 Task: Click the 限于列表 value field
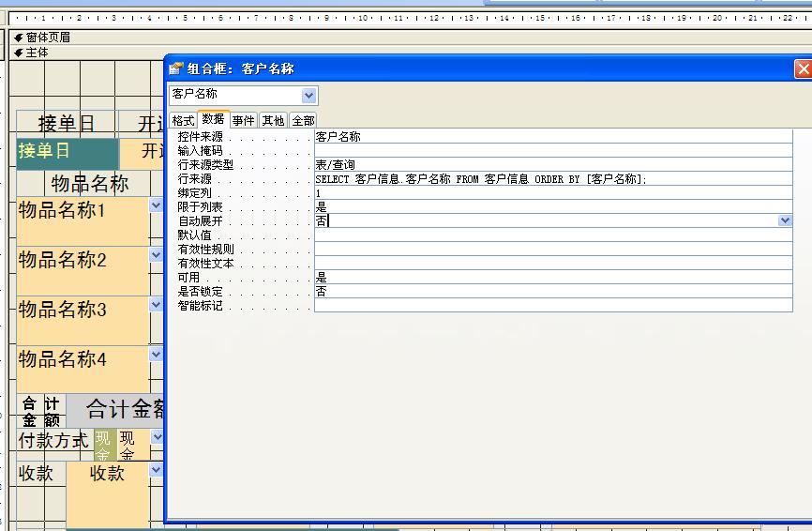[553, 206]
